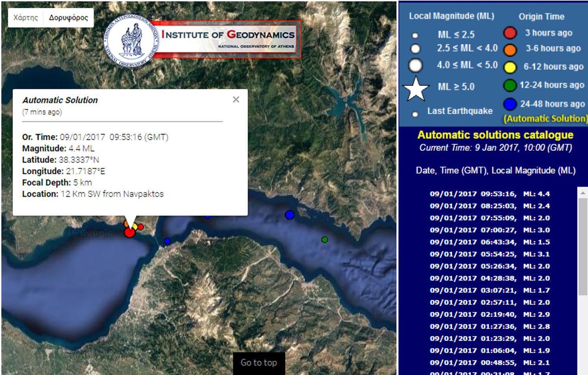Open the 05:54:25 ML 3.1 catalogue entry
Image resolution: width=588 pixels, height=375 pixels.
(490, 254)
